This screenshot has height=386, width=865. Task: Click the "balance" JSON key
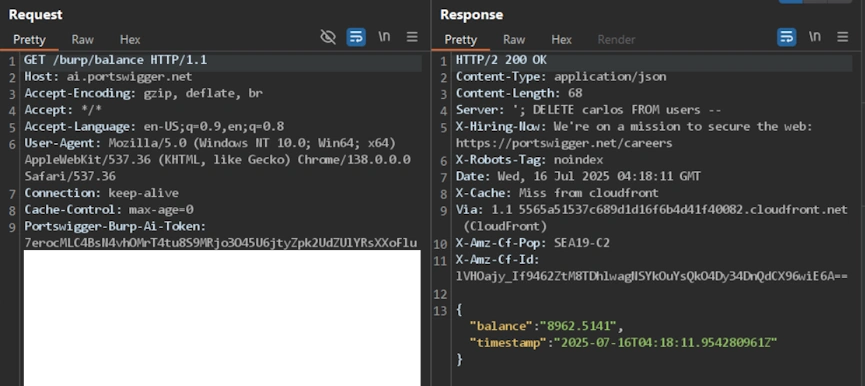coord(501,326)
